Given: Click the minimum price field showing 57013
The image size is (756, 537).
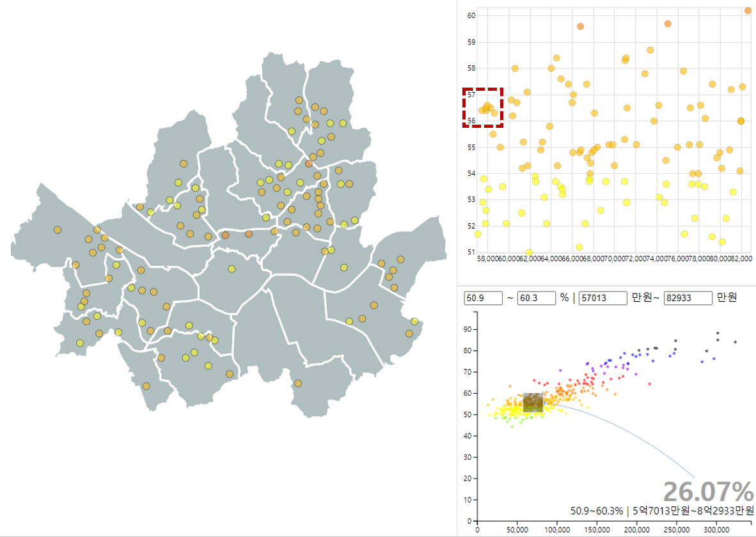Looking at the screenshot, I should 602,298.
